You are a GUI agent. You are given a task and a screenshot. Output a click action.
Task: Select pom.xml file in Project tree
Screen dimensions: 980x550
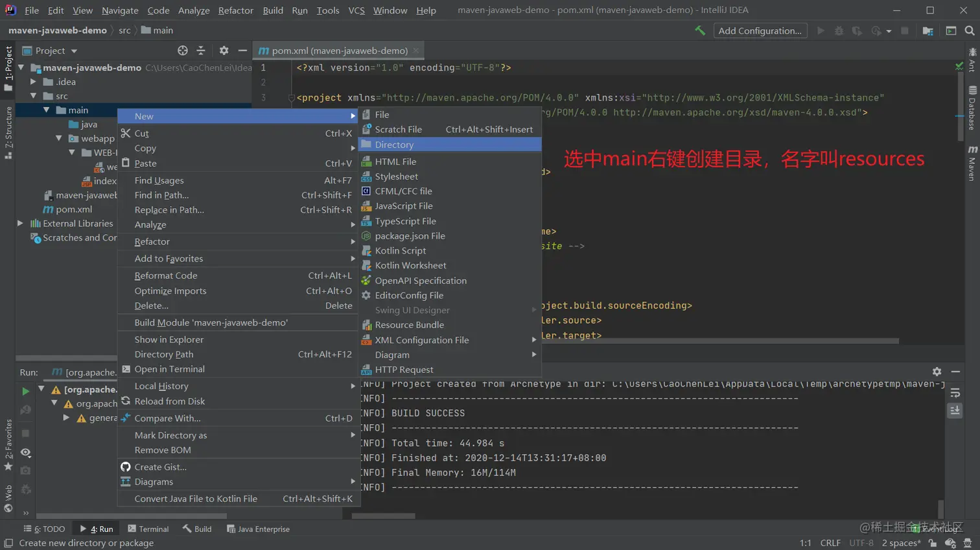click(x=67, y=209)
